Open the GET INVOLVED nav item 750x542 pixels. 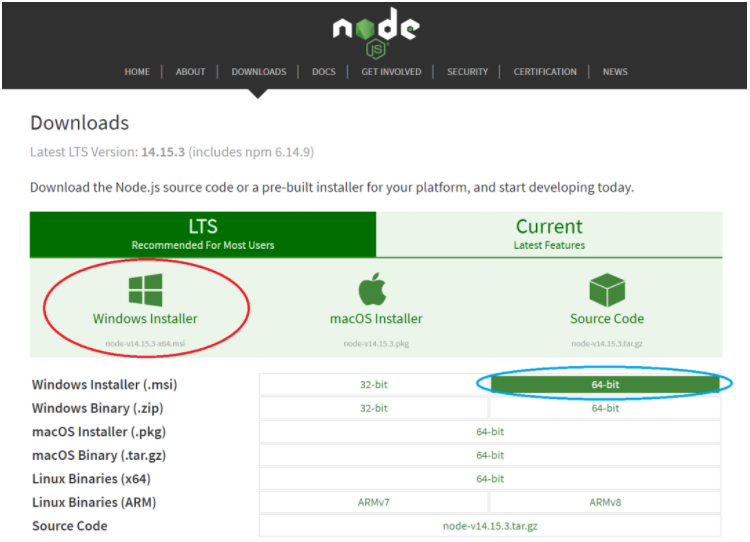391,72
